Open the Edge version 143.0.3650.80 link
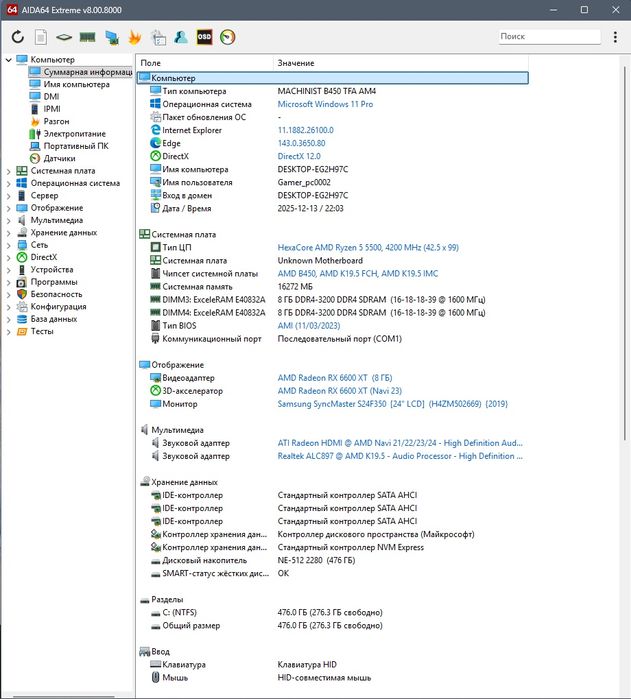 point(301,143)
